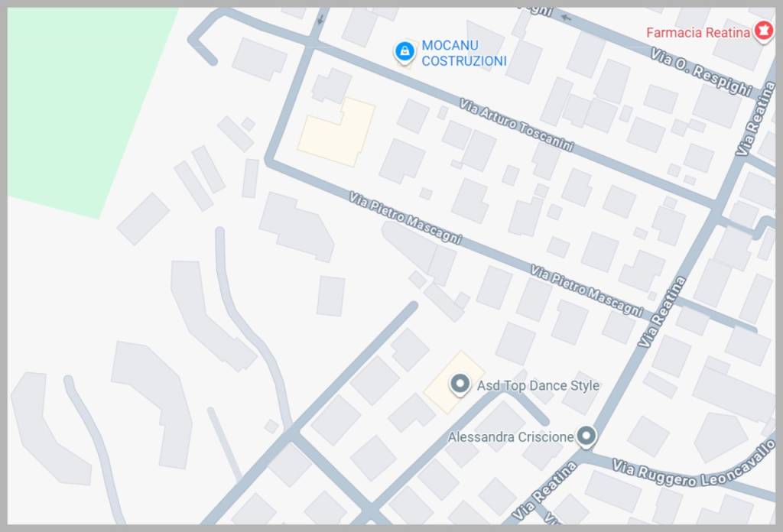Select the highlighted building below MOCANU COSTRUZIONI
Screen dimensions: 783x532
(338, 132)
